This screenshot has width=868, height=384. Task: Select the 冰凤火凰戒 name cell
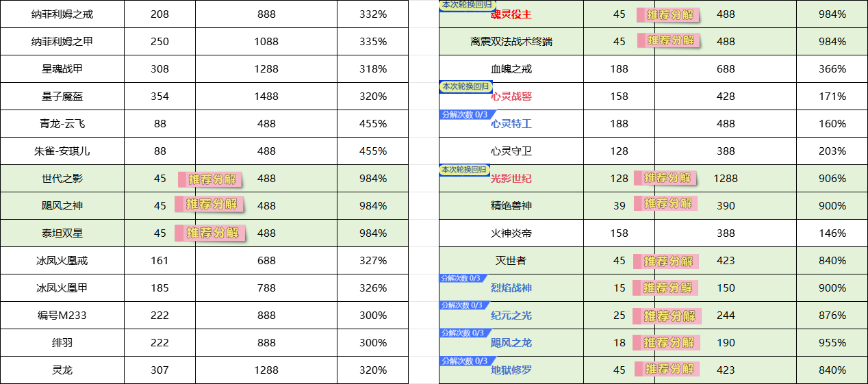tap(62, 260)
